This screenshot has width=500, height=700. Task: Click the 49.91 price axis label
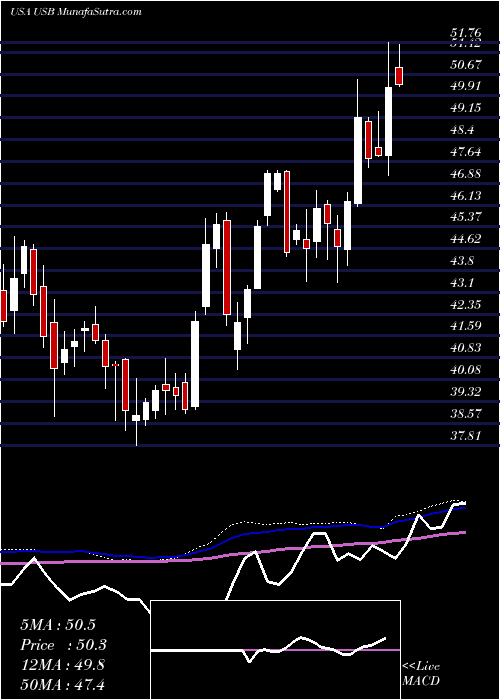coord(466,86)
